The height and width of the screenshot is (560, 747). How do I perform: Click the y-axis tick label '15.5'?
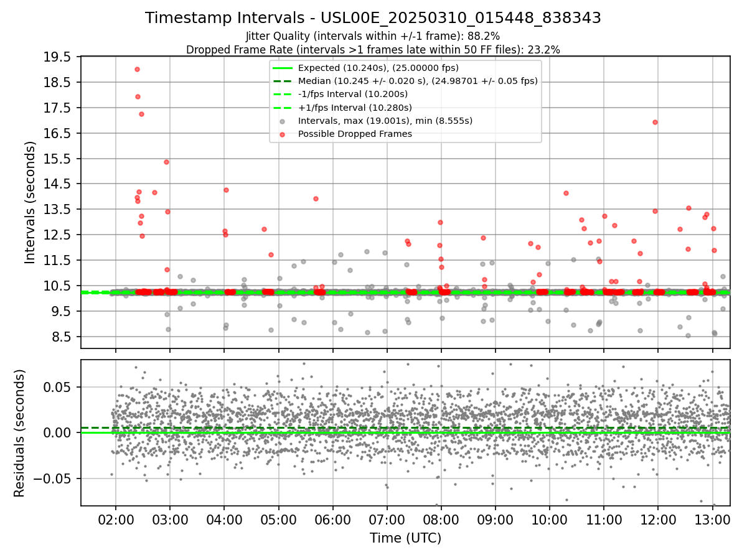tap(58, 159)
